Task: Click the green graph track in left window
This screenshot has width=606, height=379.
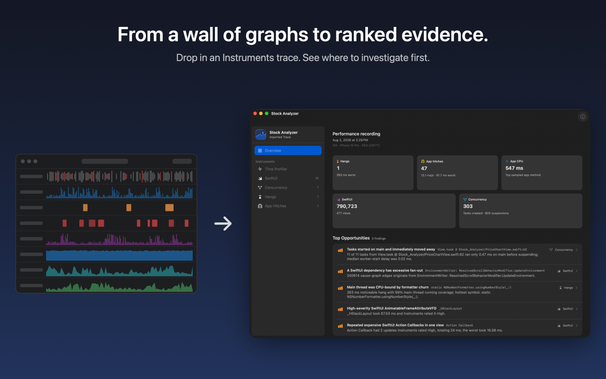Action: 119,287
